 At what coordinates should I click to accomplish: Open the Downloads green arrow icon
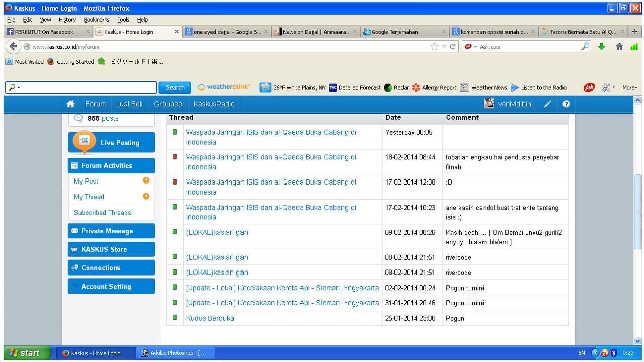pyautogui.click(x=601, y=46)
